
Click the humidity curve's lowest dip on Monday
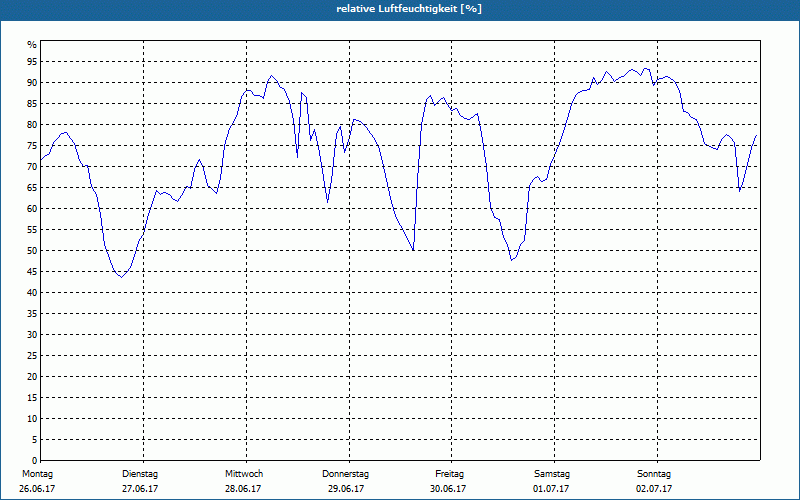tap(121, 277)
